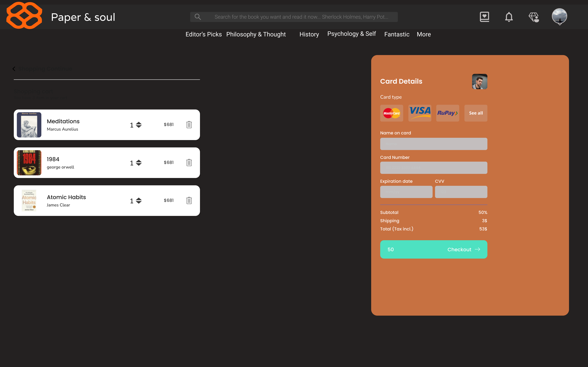Screen dimensions: 588x367
Task: Delete Meditations from the cart
Action: (x=189, y=125)
